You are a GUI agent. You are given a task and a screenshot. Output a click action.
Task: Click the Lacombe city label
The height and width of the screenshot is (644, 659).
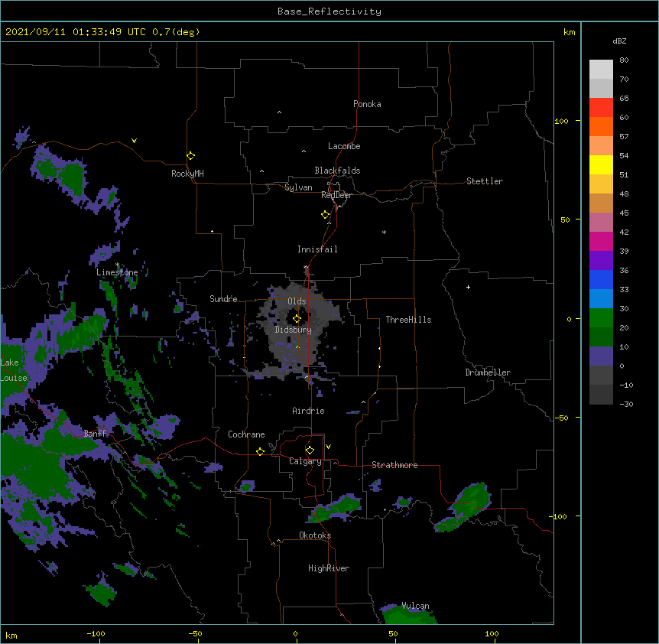tap(344, 146)
